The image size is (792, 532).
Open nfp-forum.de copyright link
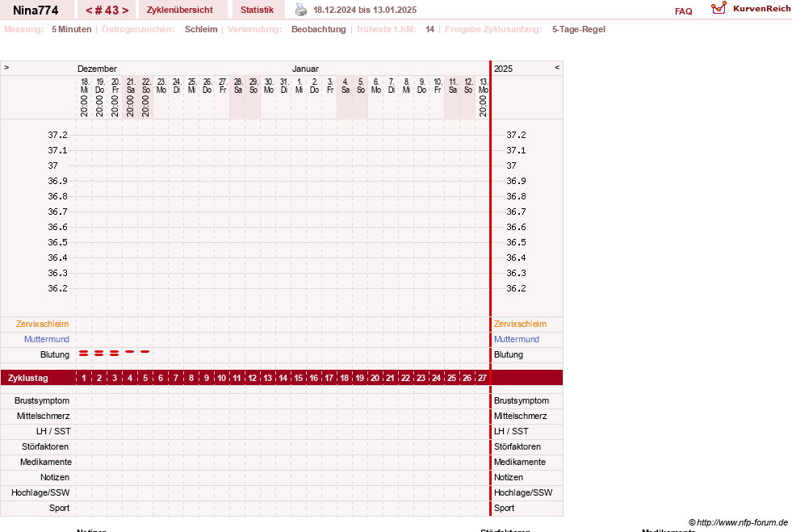pos(738,522)
